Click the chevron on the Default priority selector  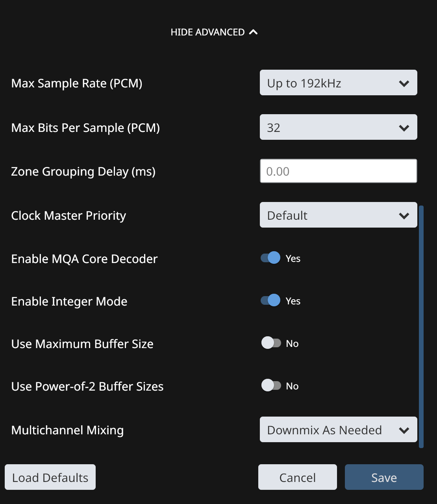point(403,215)
